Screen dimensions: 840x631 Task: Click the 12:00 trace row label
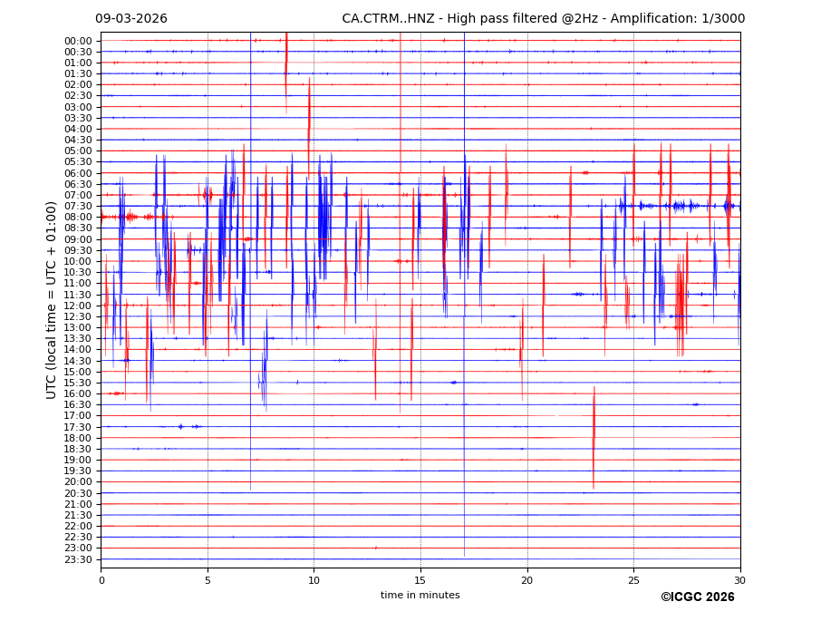coord(78,306)
